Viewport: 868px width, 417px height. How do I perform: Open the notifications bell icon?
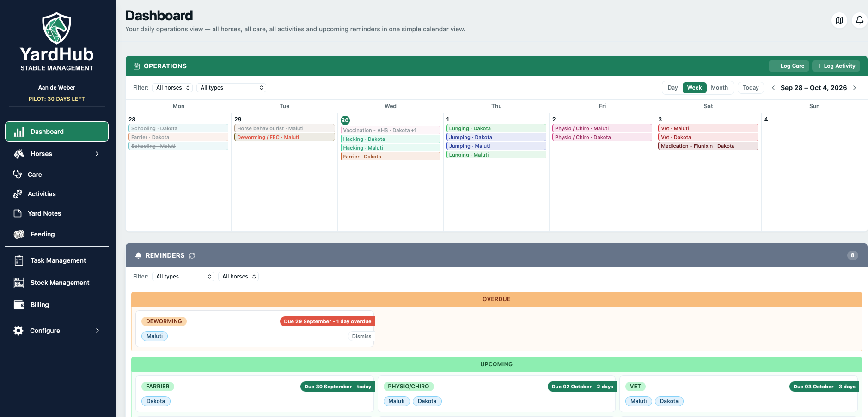point(859,20)
